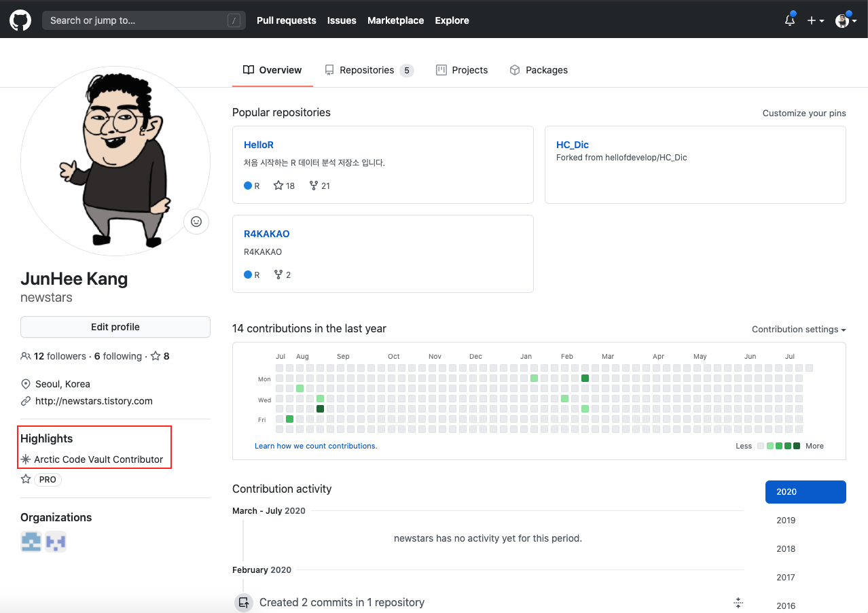Collapse the Created 2 commits entry
Screen dimensions: 868x613
point(738,602)
